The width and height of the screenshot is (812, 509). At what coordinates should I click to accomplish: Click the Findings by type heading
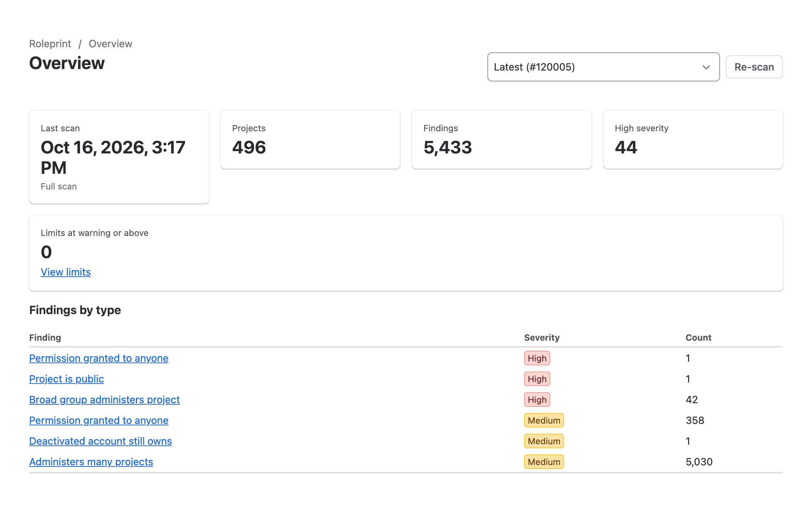[75, 310]
